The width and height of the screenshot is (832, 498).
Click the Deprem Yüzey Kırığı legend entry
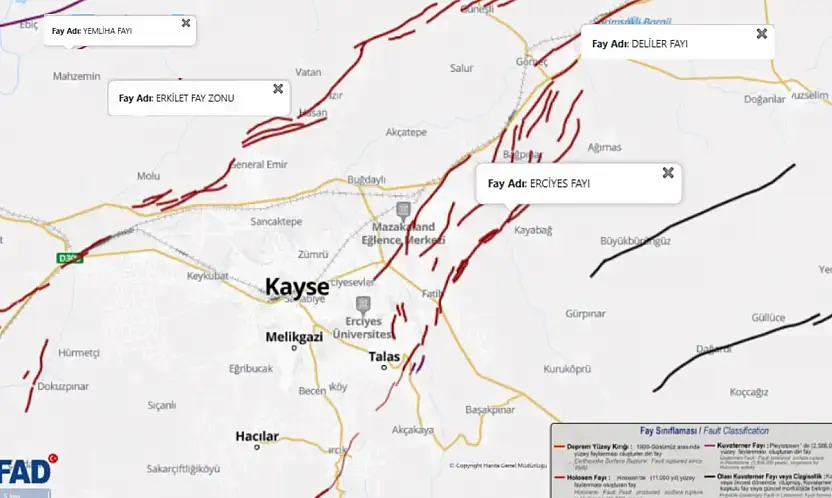click(x=628, y=457)
